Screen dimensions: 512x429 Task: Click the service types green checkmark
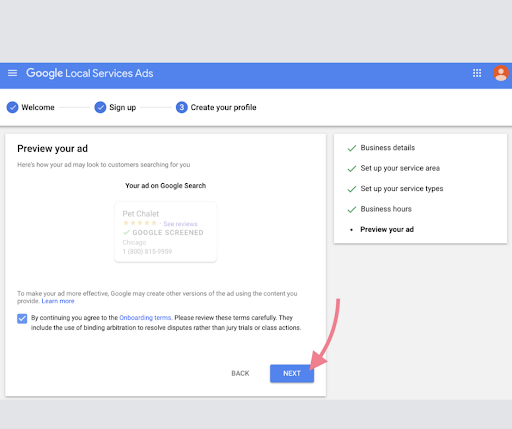(352, 189)
